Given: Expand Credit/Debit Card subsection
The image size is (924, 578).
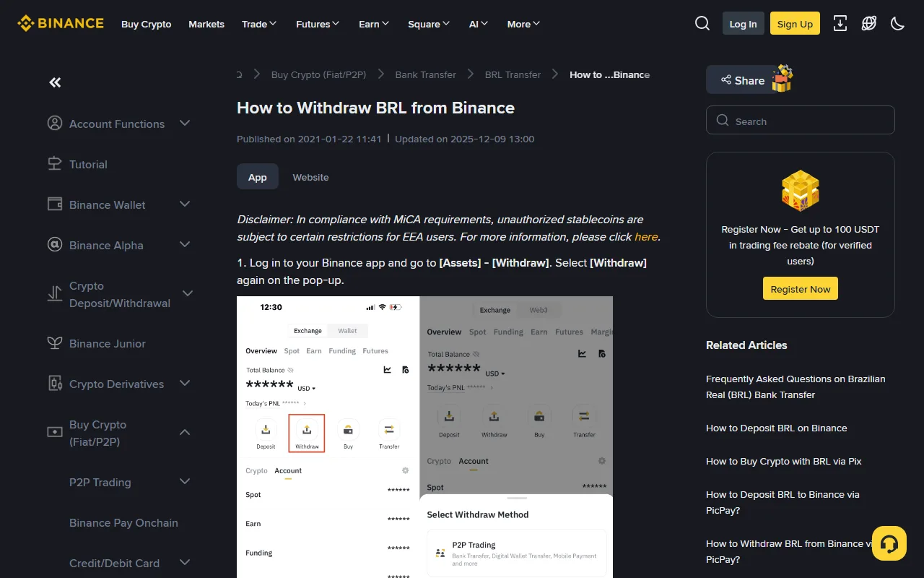Looking at the screenshot, I should point(185,563).
